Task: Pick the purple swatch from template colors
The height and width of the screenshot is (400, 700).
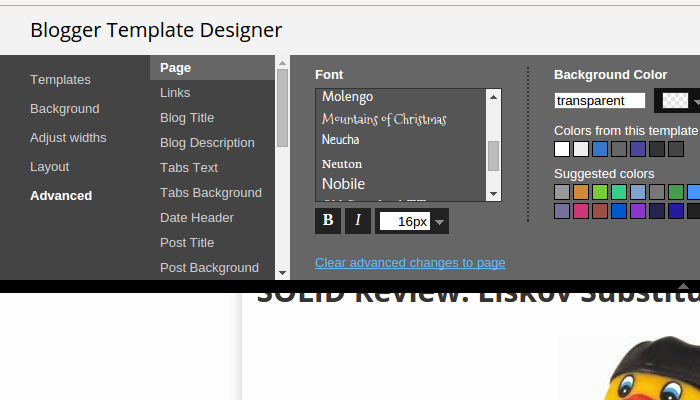Action: (638, 149)
